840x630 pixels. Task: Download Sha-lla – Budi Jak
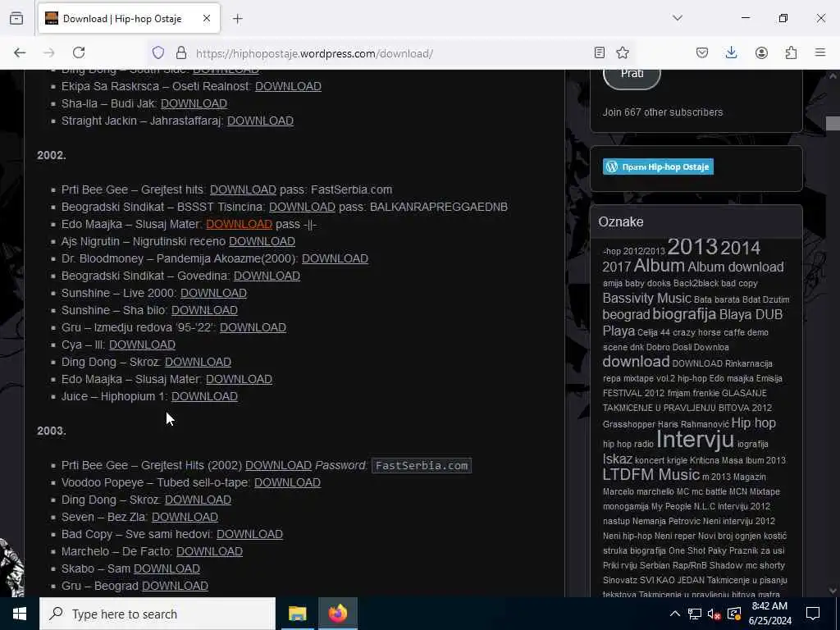[x=194, y=103]
